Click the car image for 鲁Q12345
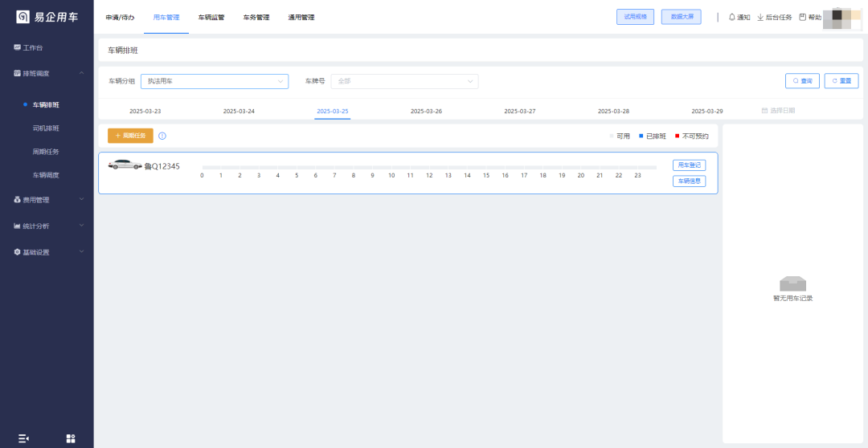868x448 pixels. (125, 165)
